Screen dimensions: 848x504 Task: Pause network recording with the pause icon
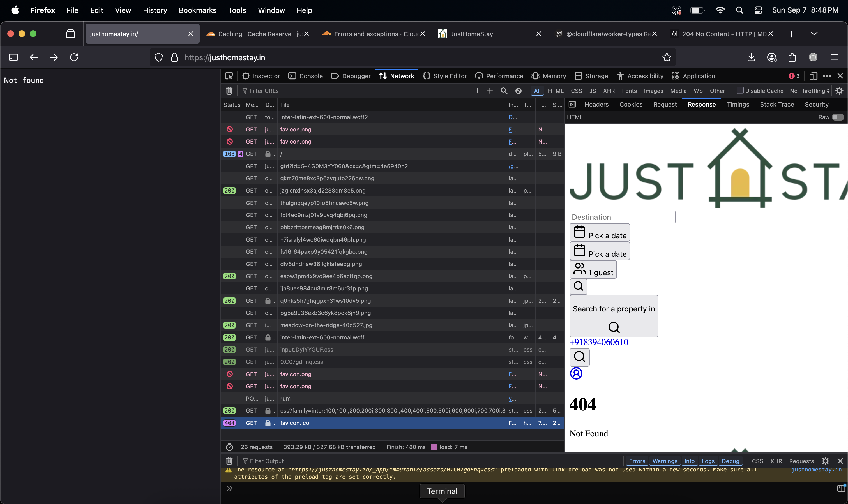[x=476, y=91]
